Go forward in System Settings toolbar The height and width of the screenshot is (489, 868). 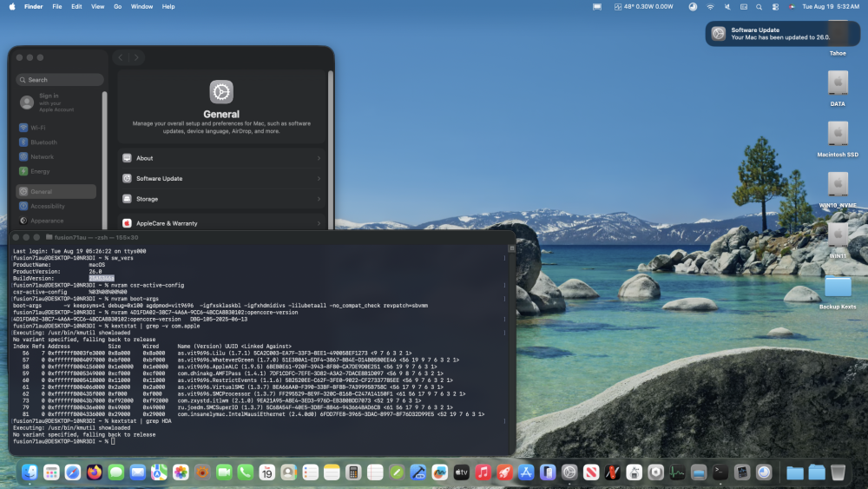point(136,57)
